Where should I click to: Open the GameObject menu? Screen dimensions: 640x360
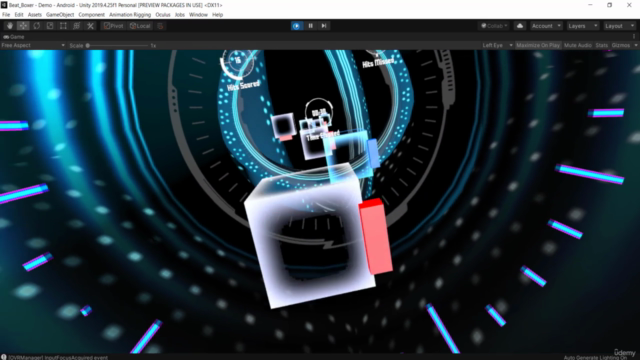tap(60, 15)
